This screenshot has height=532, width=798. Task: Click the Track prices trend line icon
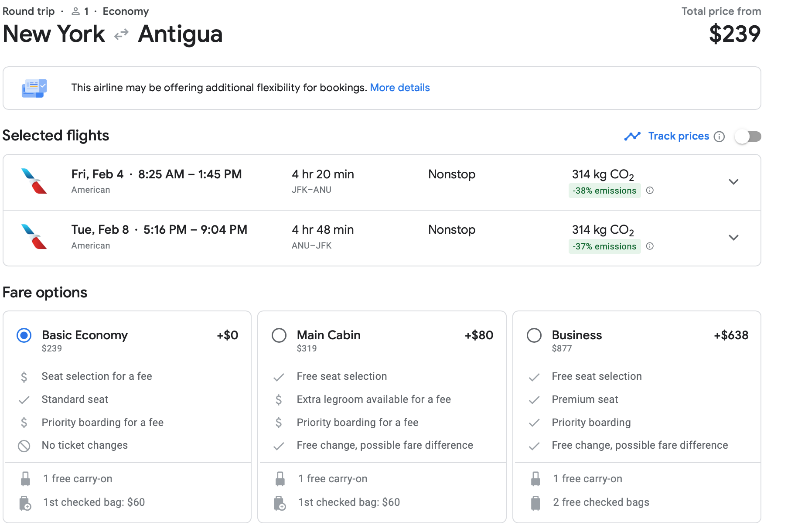(632, 136)
